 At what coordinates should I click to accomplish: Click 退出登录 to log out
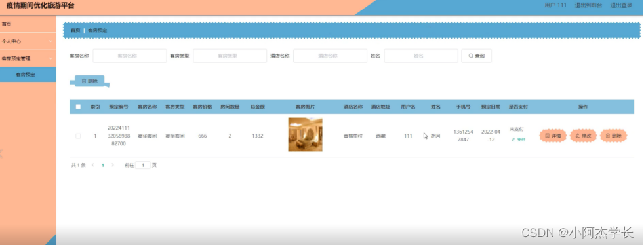[621, 5]
